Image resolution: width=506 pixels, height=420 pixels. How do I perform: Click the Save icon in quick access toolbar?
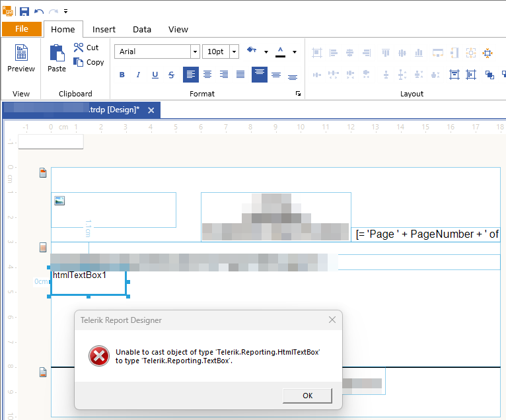24,11
